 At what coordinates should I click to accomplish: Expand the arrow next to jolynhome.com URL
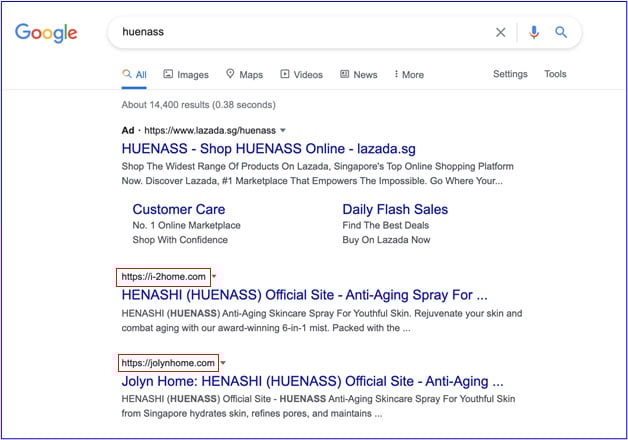click(x=223, y=363)
